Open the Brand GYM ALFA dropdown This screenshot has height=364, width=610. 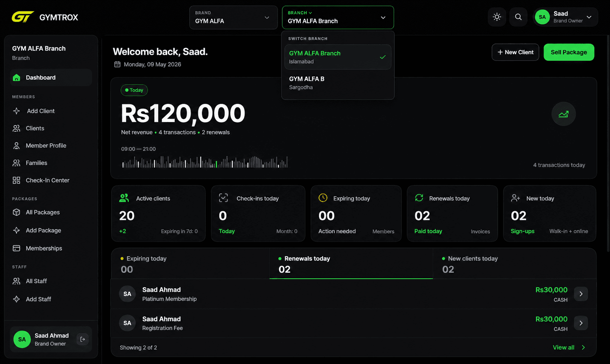[233, 17]
